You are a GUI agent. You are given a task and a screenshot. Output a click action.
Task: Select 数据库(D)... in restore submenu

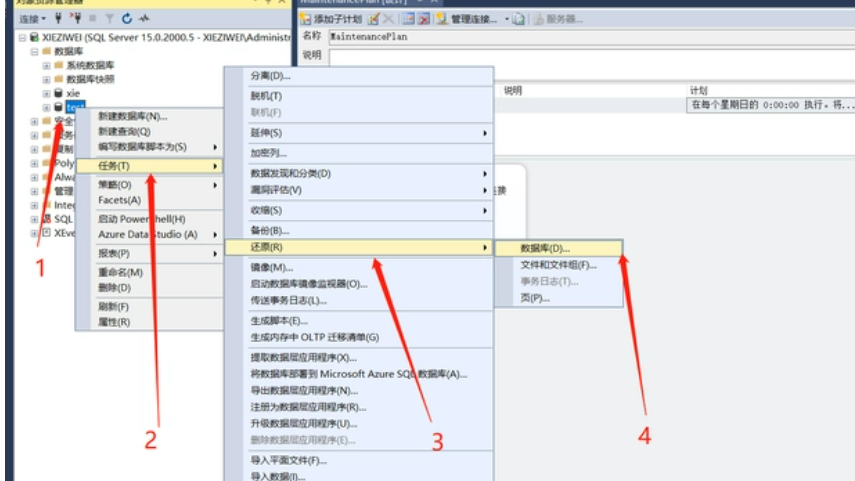(x=559, y=249)
